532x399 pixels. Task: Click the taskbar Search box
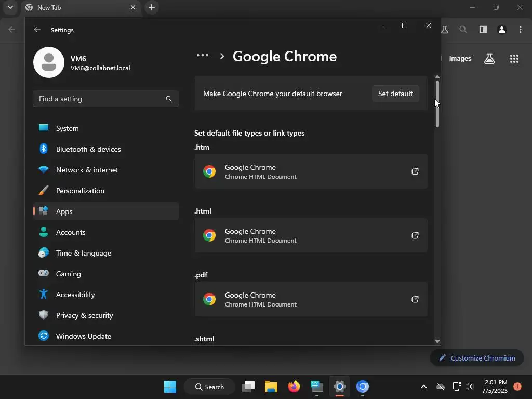coord(209,387)
